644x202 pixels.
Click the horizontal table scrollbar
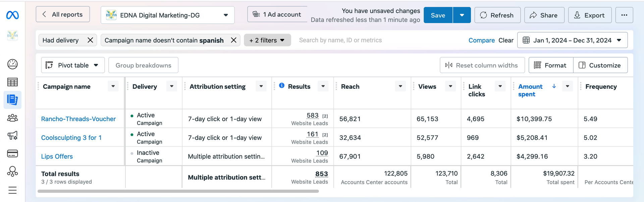point(178,191)
